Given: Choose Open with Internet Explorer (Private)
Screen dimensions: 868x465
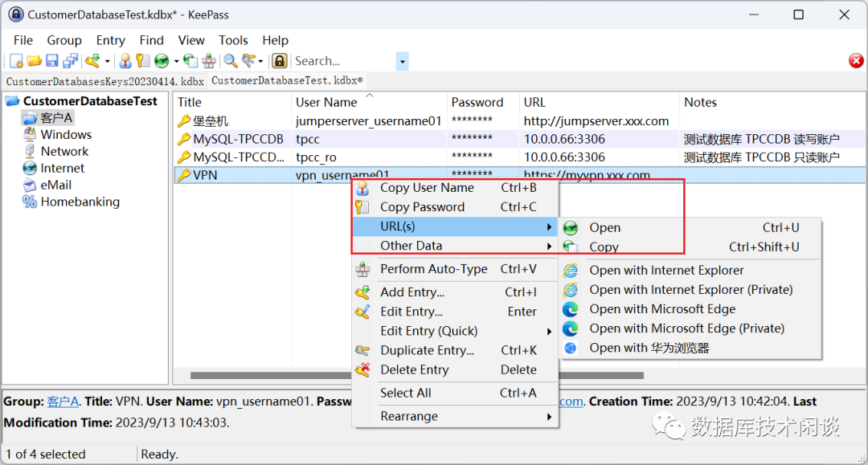Looking at the screenshot, I should point(690,290).
